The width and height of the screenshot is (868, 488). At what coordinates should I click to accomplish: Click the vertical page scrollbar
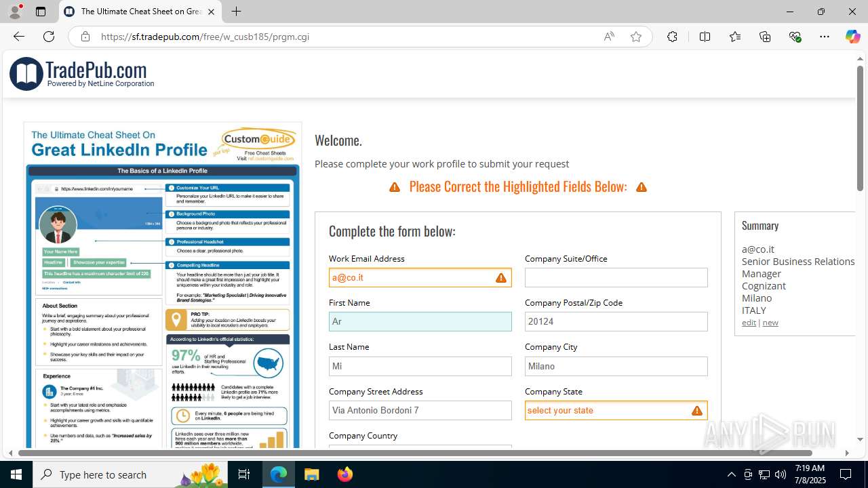pos(860,127)
